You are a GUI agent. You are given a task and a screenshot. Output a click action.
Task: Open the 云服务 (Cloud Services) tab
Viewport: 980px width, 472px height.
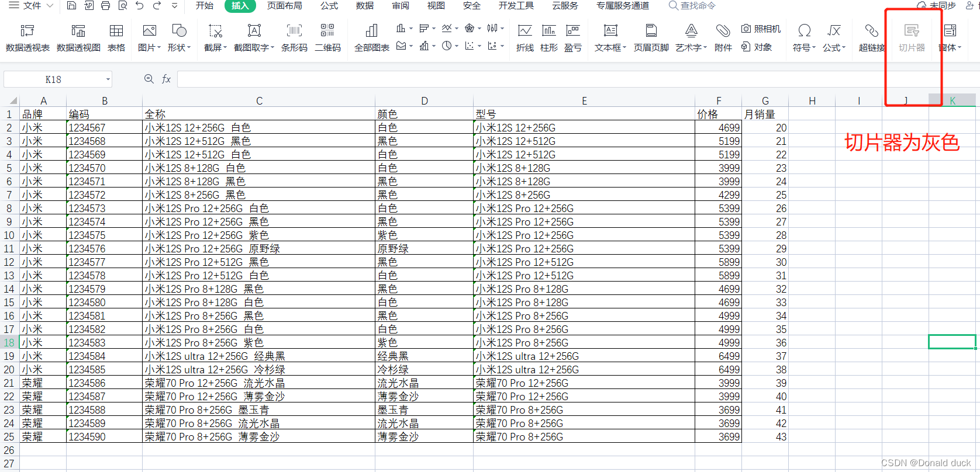[x=565, y=6]
